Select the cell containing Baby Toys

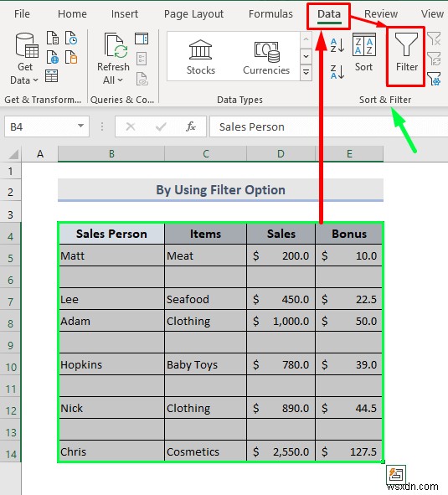pyautogui.click(x=205, y=364)
